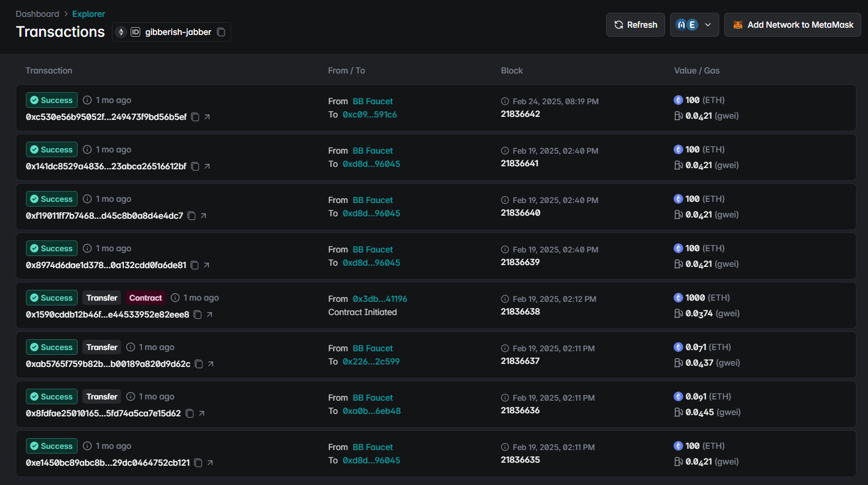The width and height of the screenshot is (868, 485).
Task: Expand the network selector dropdown
Action: point(694,25)
